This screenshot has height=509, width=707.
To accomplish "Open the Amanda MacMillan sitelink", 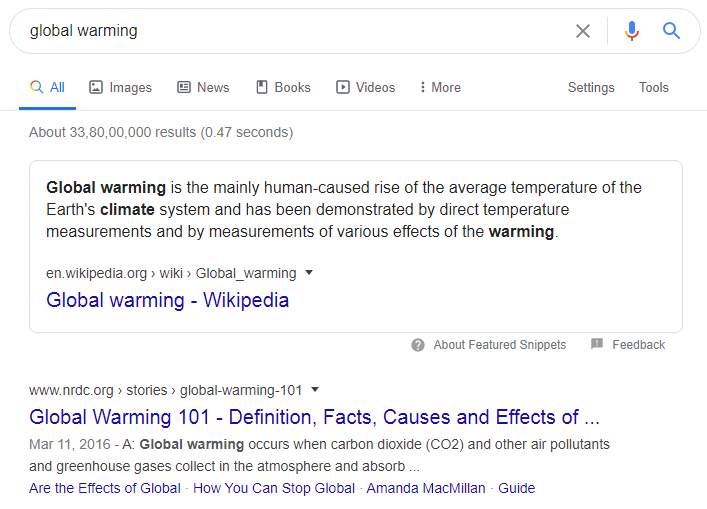I will coord(426,488).
